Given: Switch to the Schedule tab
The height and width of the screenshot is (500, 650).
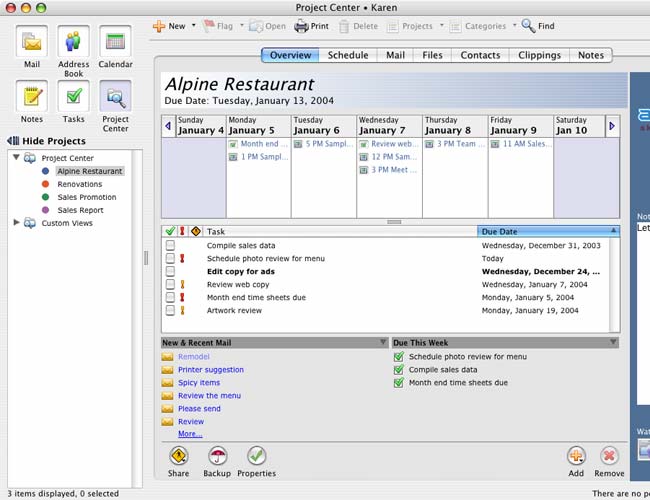Looking at the screenshot, I should coord(348,55).
